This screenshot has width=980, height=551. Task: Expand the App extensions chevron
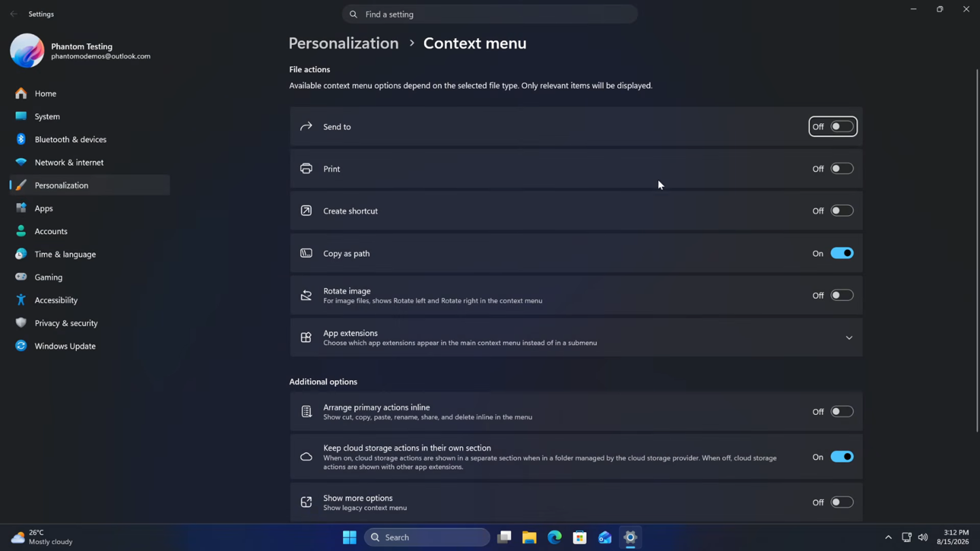pyautogui.click(x=849, y=338)
